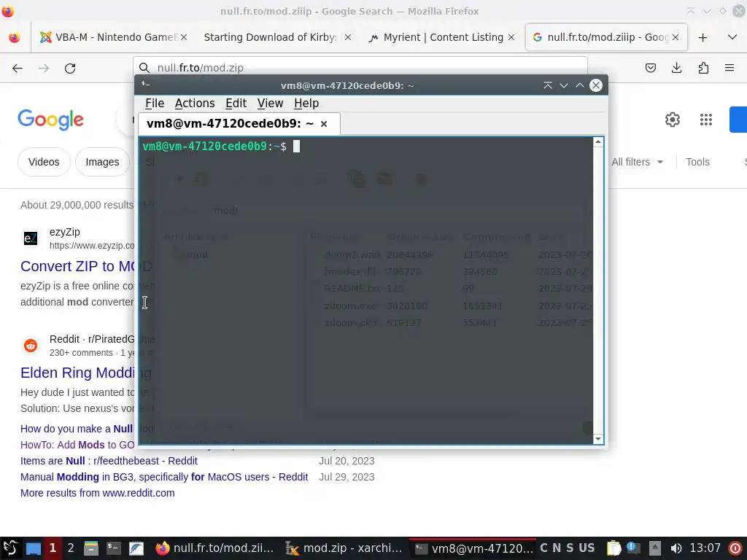Viewport: 747px width, 560px height.
Task: Open Google quick settings gear
Action: (x=672, y=120)
